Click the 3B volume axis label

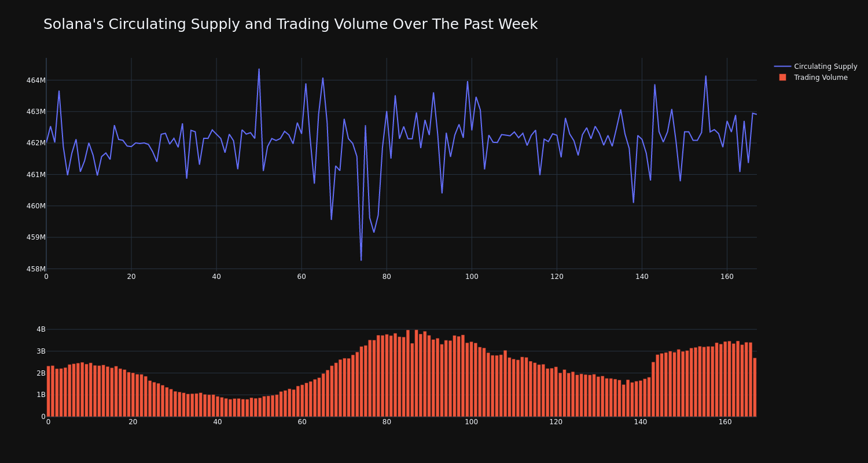click(x=41, y=351)
